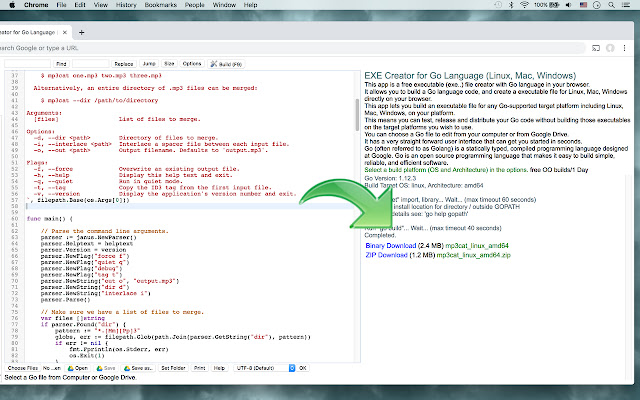
Task: Click OK button beside encoding dropdown
Action: point(302,368)
